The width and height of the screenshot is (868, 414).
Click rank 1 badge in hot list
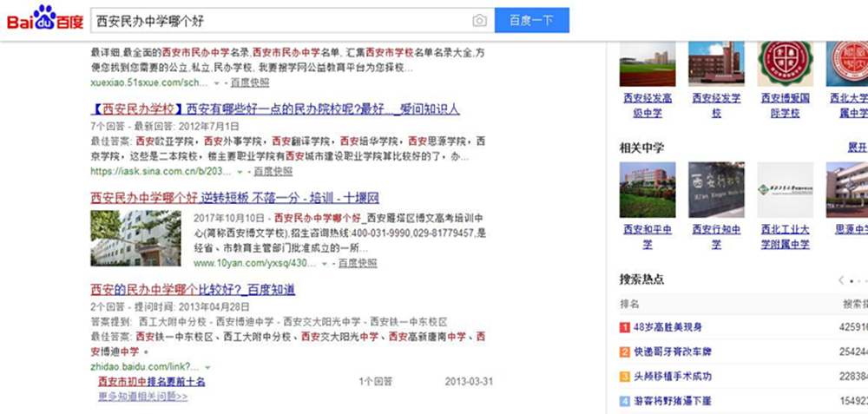point(624,328)
